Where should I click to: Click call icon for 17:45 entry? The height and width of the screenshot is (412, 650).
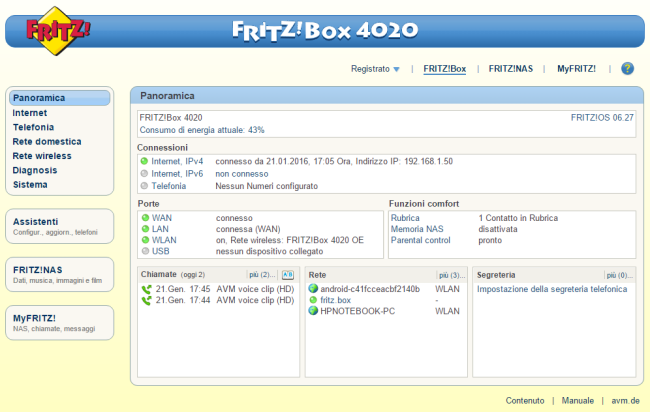tap(147, 289)
